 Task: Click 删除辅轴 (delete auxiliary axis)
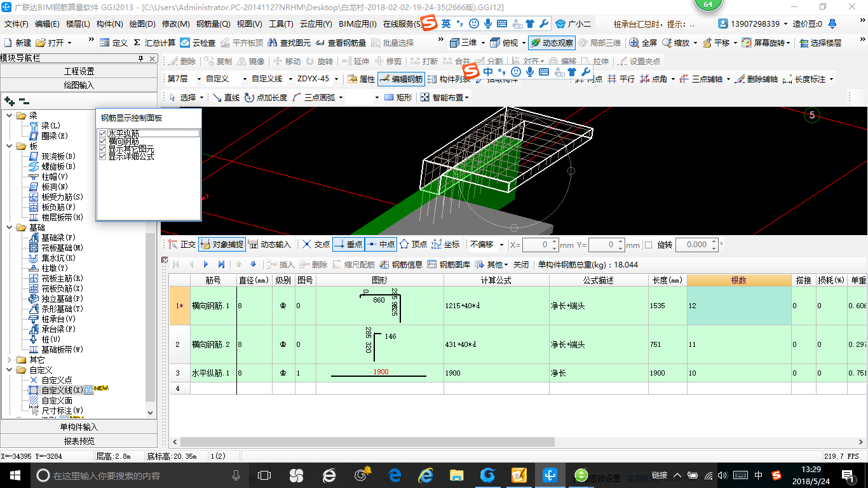[x=756, y=79]
